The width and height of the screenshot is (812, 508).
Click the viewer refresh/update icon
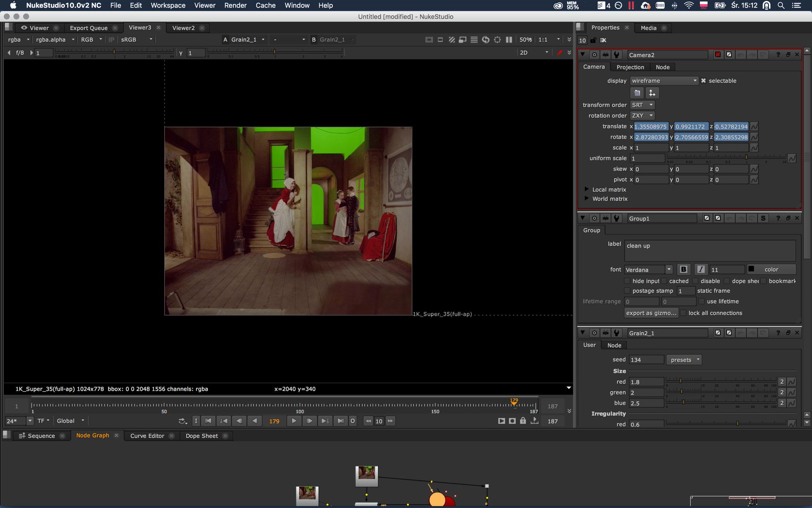[486, 40]
